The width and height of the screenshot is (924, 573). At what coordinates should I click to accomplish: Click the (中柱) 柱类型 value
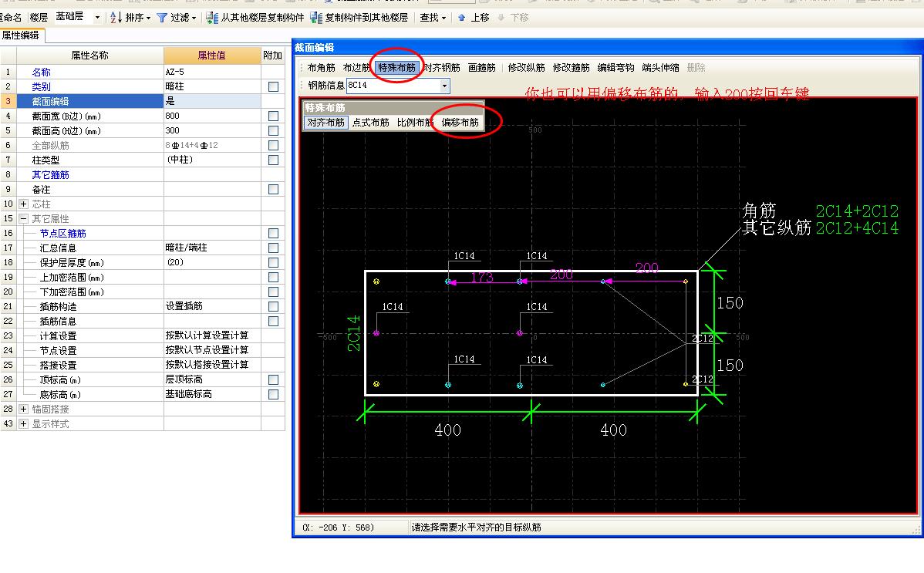212,160
